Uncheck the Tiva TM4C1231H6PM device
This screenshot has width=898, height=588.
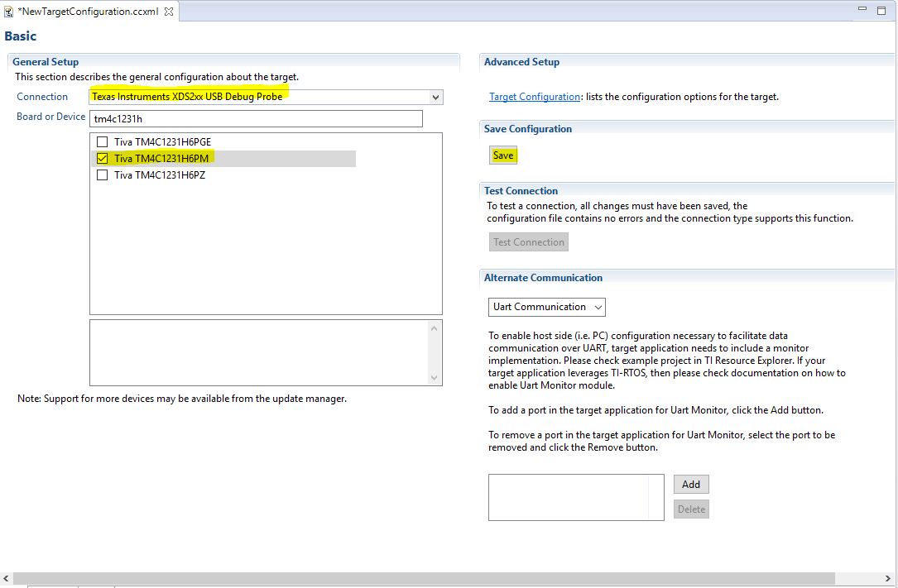click(103, 158)
